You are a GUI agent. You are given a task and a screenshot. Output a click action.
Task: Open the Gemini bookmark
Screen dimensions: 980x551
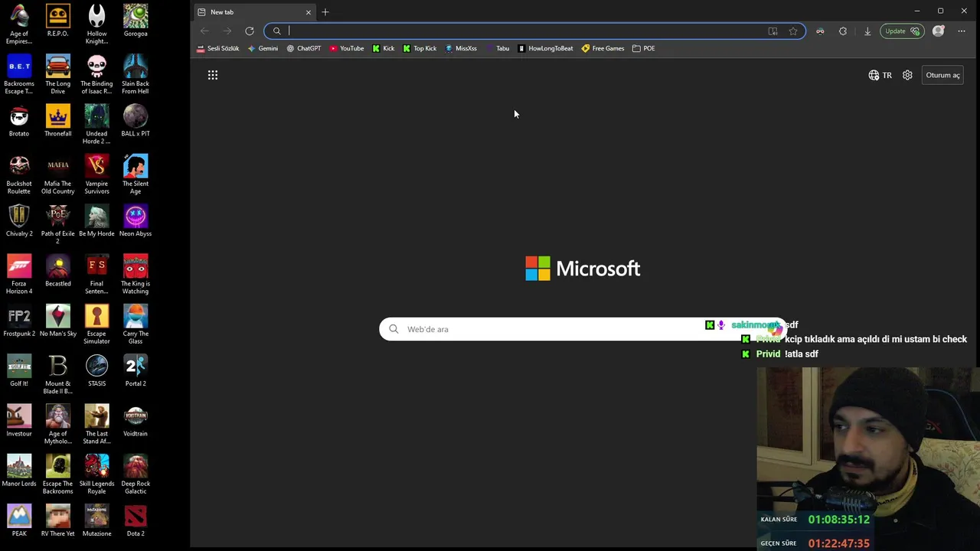pos(263,48)
